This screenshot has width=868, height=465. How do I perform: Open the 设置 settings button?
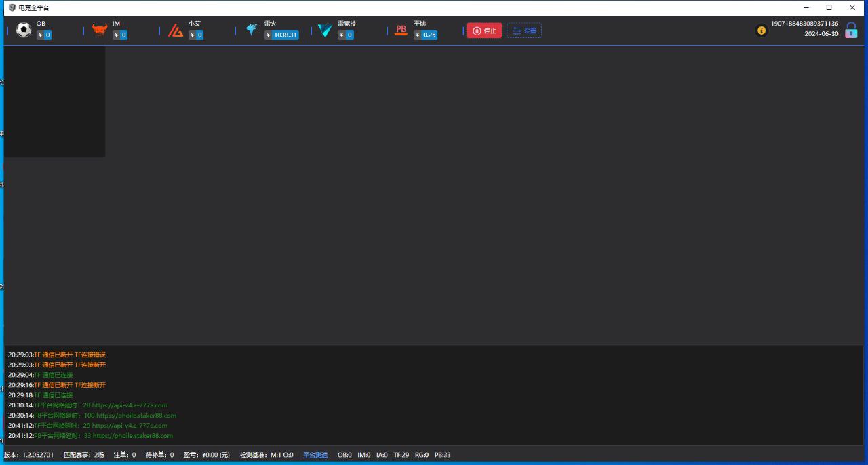(x=524, y=31)
